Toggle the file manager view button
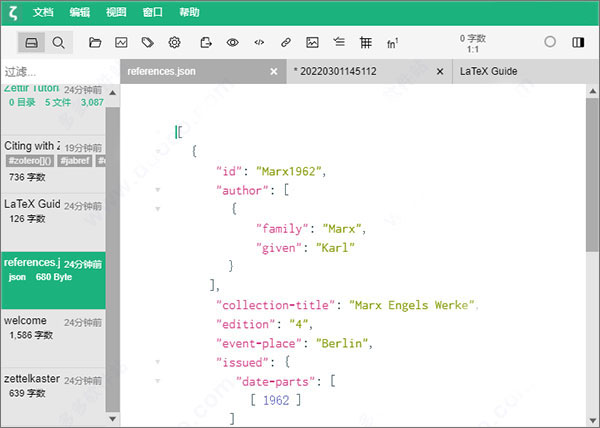This screenshot has width=600, height=428. tap(31, 42)
